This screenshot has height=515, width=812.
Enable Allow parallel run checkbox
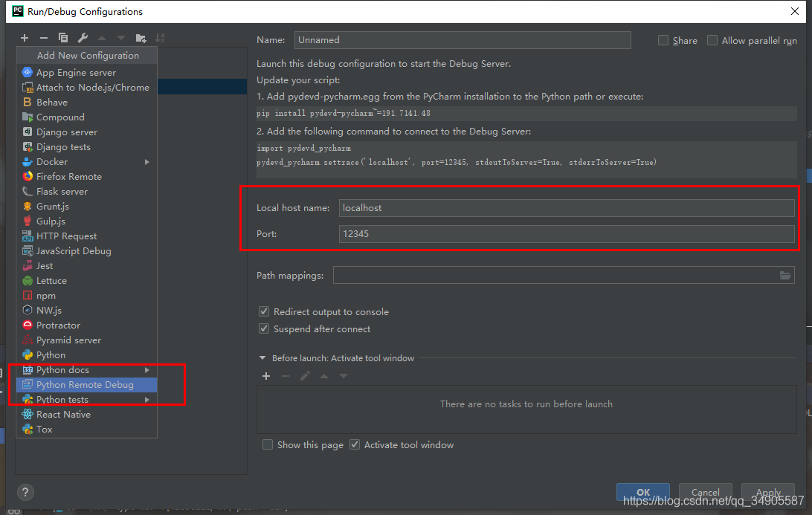point(712,40)
